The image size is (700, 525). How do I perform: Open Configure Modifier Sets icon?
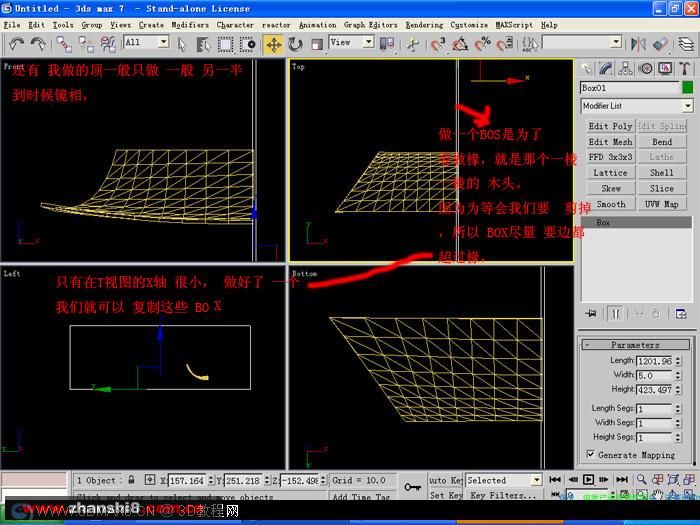point(681,314)
